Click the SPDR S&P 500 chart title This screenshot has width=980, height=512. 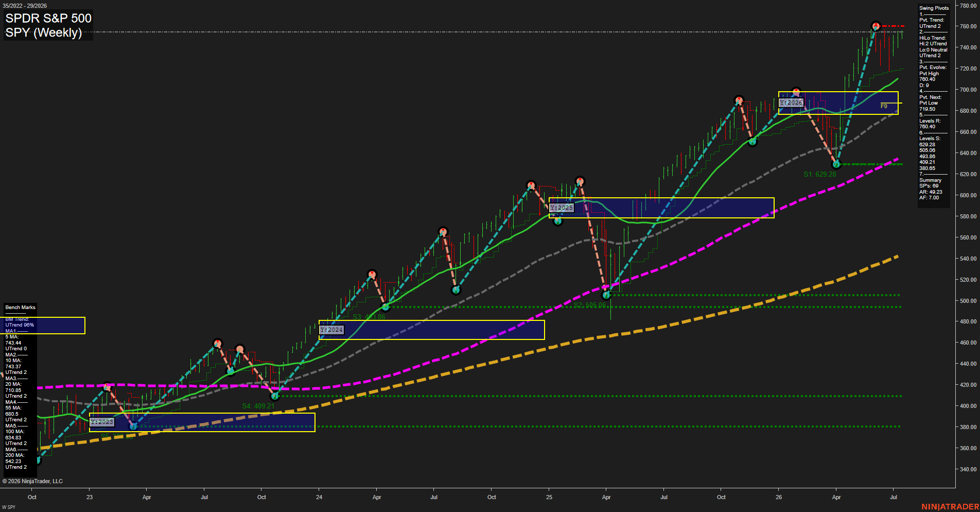click(48, 18)
